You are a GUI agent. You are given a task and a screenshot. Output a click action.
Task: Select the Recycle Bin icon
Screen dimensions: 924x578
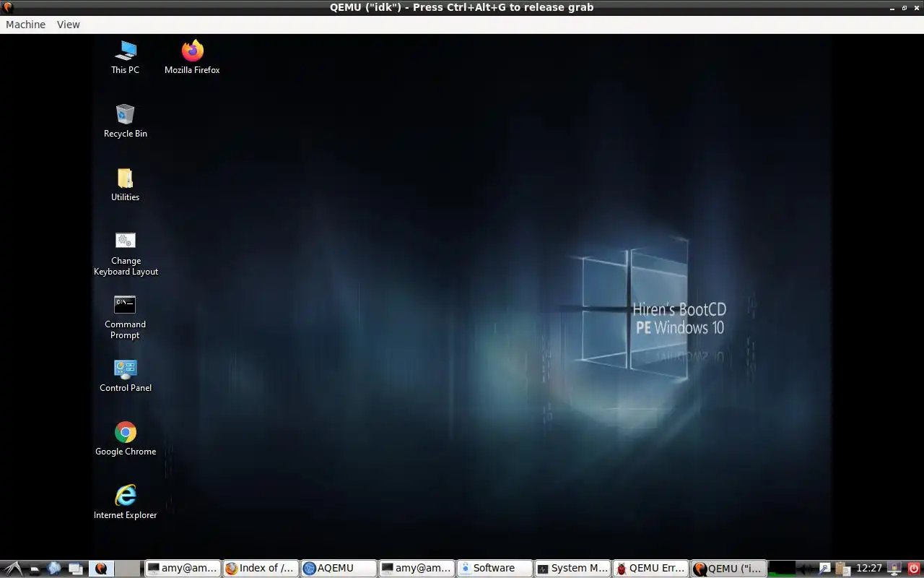(125, 121)
